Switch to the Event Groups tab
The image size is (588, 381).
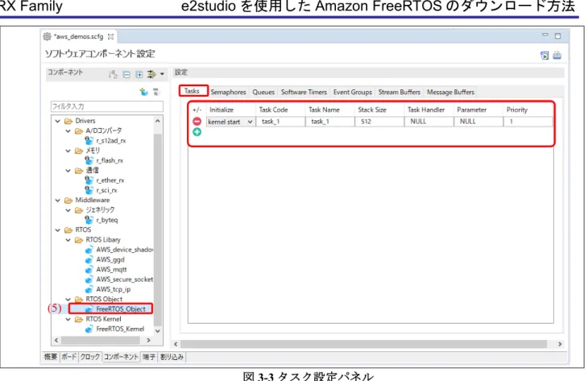(x=353, y=92)
